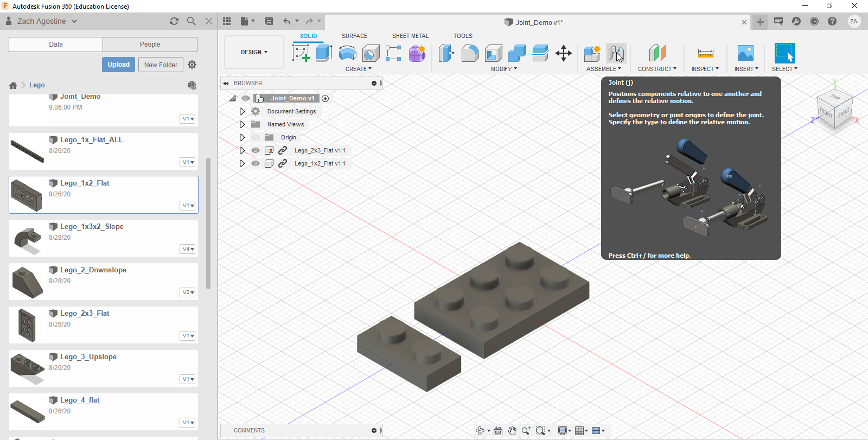Click the Move/Copy arrows tool
This screenshot has height=440, width=868.
tap(564, 53)
